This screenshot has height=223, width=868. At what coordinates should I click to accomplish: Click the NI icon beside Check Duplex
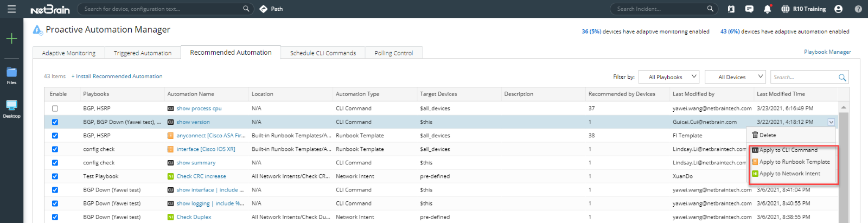click(170, 217)
